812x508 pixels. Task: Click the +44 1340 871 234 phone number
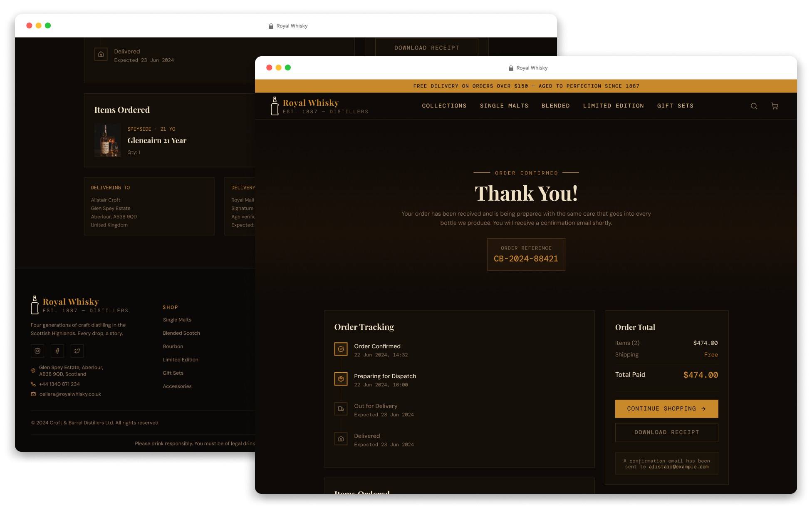click(x=59, y=384)
